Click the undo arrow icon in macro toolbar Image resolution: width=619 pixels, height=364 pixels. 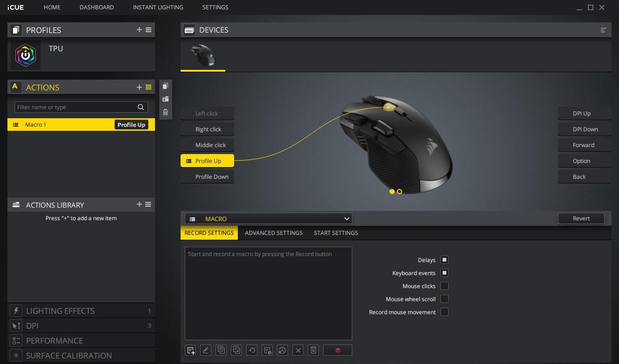click(252, 350)
